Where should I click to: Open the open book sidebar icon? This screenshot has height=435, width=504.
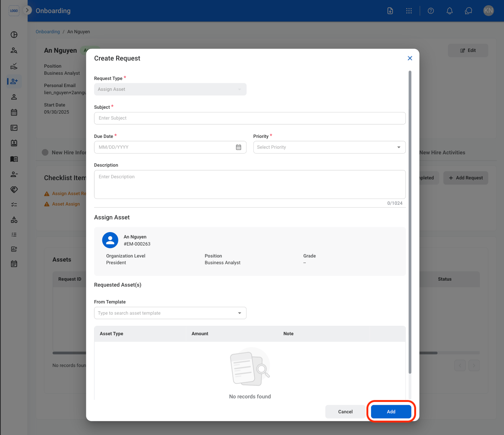click(14, 159)
